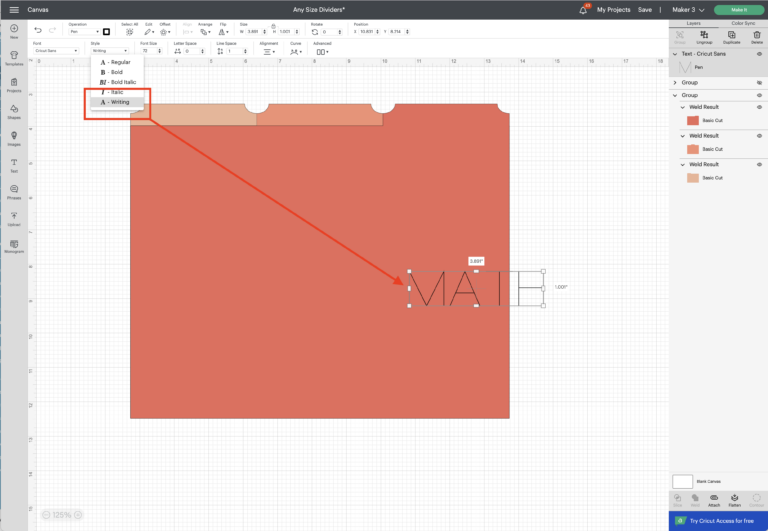Click the green Make It button
The width and height of the screenshot is (768, 531).
click(738, 9)
